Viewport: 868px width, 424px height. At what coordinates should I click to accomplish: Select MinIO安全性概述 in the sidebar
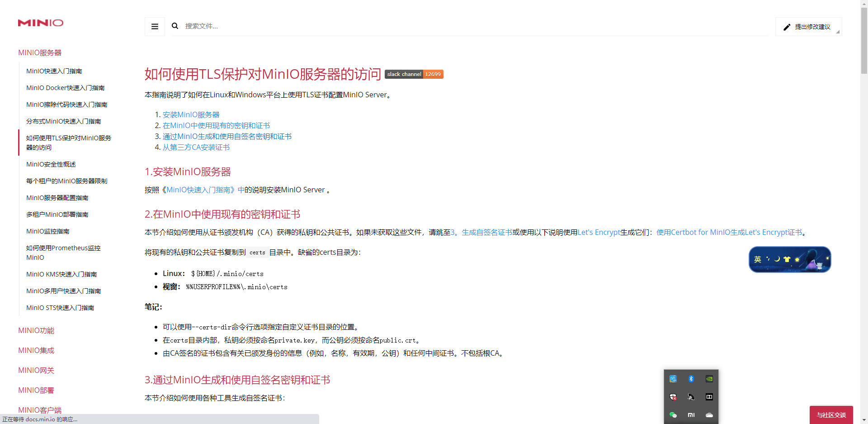[x=51, y=164]
